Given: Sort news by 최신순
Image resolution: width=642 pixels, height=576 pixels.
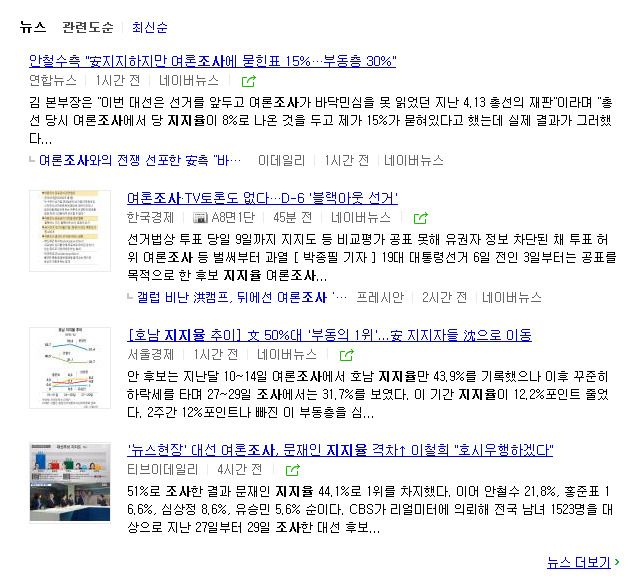Looking at the screenshot, I should [149, 27].
